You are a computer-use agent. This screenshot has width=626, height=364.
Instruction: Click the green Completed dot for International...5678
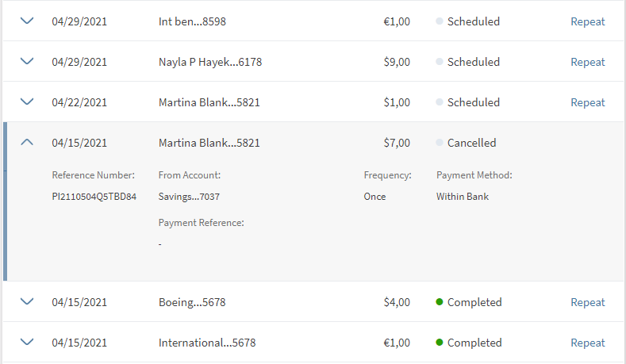pyautogui.click(x=440, y=343)
